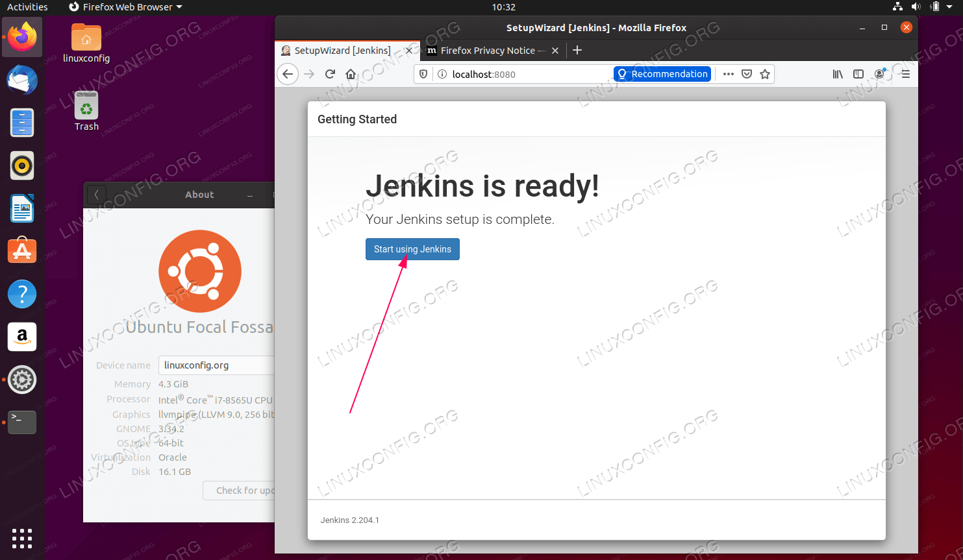
Task: Click the volume icon in top bar
Action: (916, 7)
